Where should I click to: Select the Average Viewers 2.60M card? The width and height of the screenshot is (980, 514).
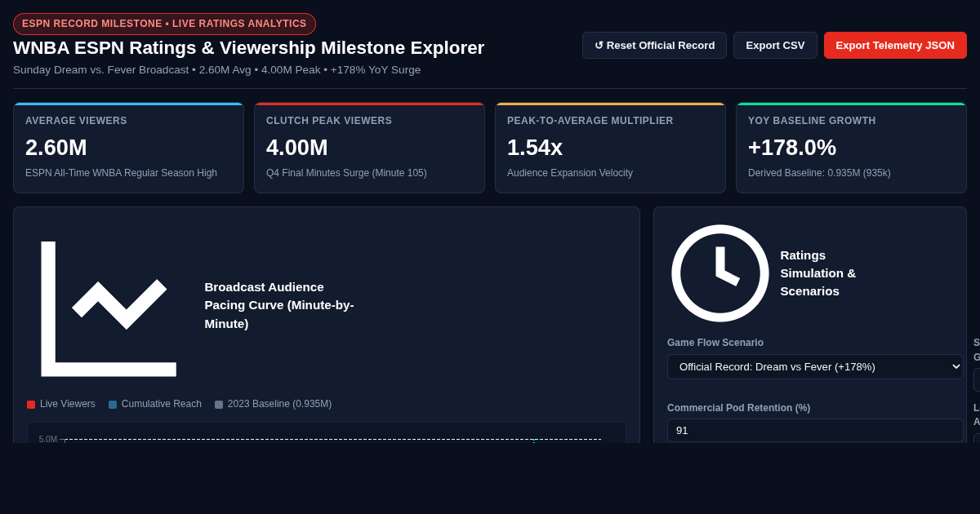tap(128, 148)
